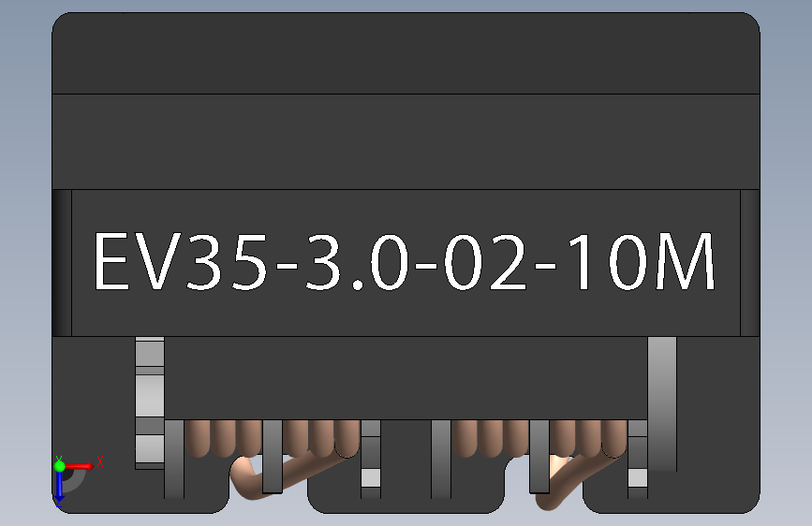Select the left copper winding coils
812x526 pixels.
click(x=272, y=439)
